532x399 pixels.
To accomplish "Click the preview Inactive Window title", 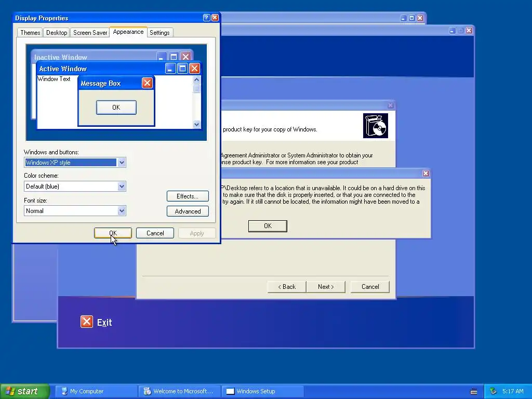I will point(61,57).
